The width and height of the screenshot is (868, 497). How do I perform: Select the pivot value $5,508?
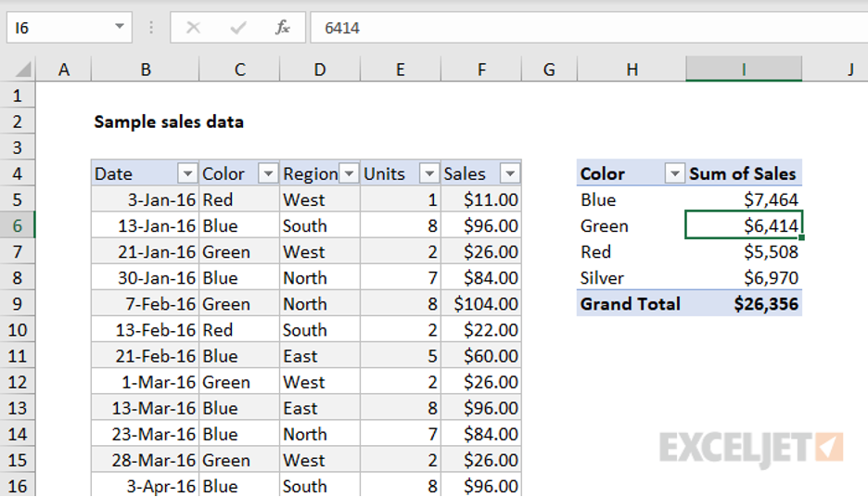744,252
